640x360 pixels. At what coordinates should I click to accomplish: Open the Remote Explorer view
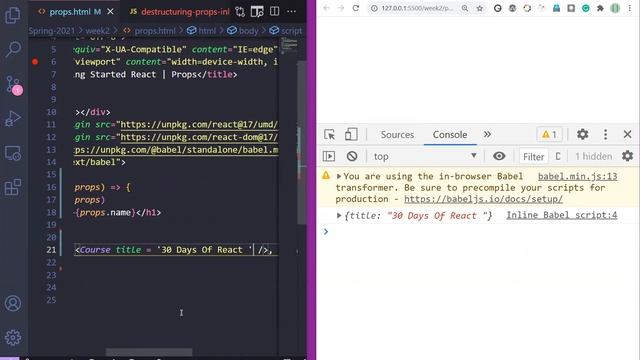(13, 153)
